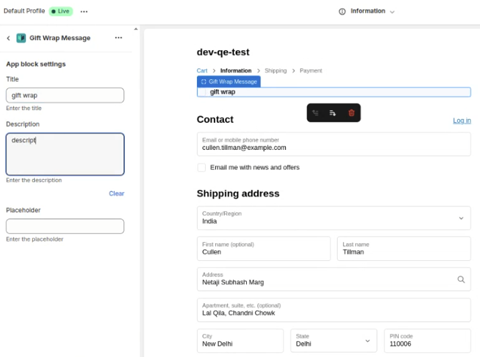Click the move block icon in floating toolbar
480x360 pixels.
[315, 113]
